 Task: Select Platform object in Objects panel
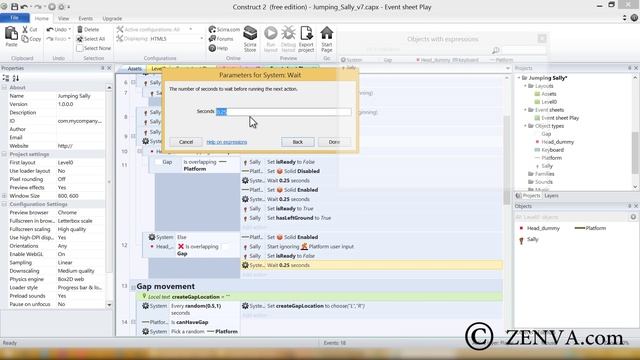click(590, 228)
